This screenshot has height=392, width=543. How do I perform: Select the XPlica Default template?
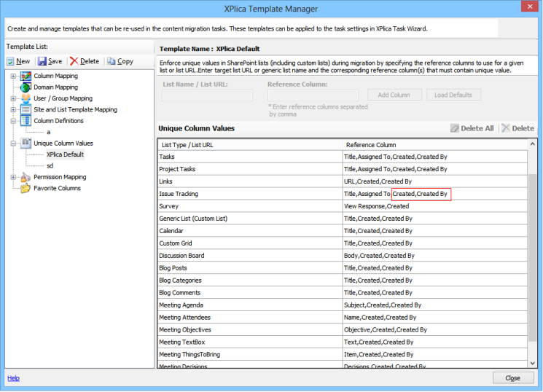pos(65,154)
